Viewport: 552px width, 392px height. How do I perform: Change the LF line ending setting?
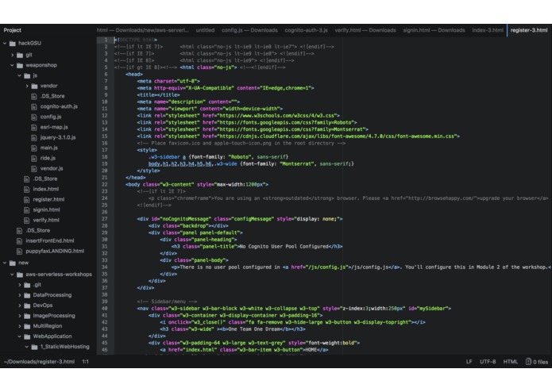(469, 361)
